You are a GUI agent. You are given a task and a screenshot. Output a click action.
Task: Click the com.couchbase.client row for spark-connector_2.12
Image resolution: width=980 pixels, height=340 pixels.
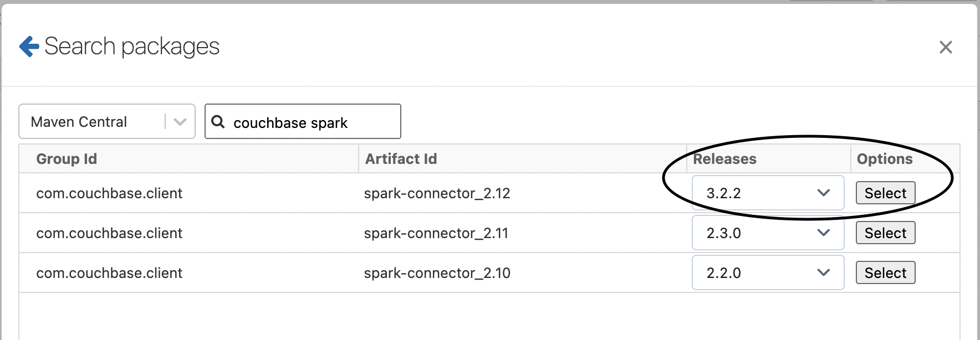(x=109, y=193)
